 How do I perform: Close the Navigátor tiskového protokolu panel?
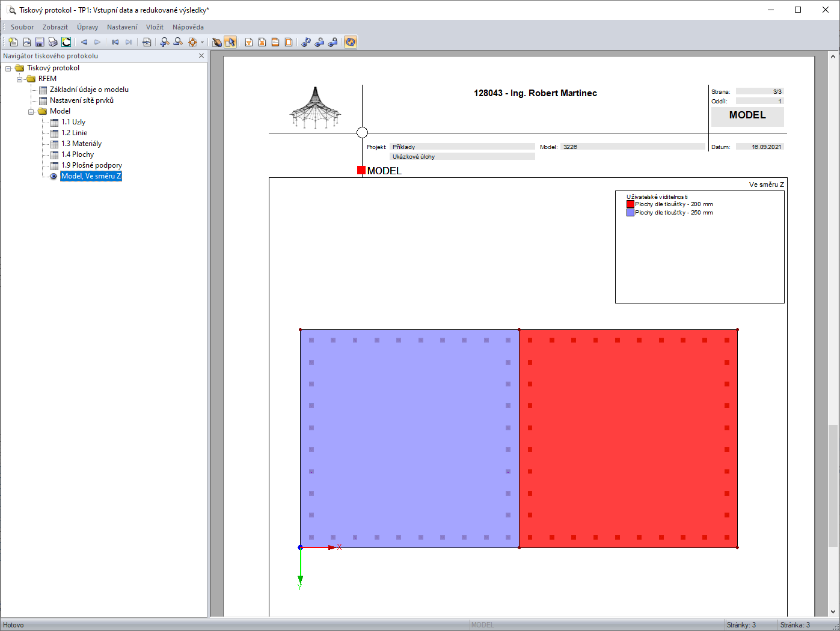201,56
